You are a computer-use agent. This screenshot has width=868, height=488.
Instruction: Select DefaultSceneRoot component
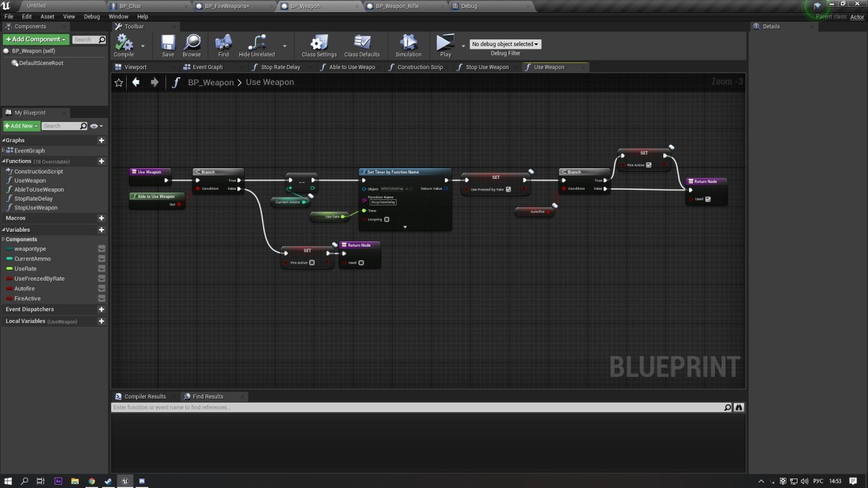pyautogui.click(x=41, y=63)
